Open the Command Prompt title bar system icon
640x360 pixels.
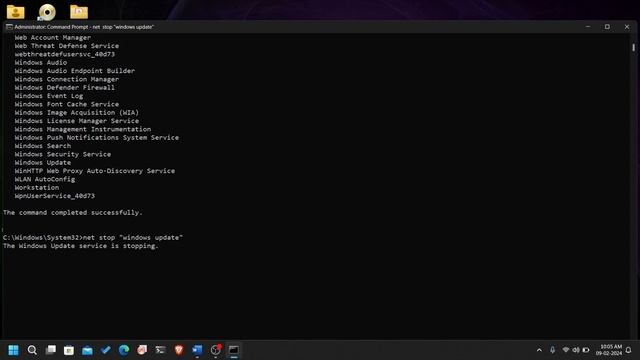(x=9, y=27)
